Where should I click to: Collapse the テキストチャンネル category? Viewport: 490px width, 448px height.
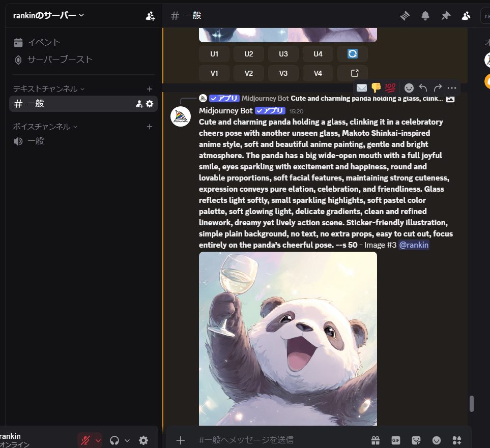click(x=48, y=89)
